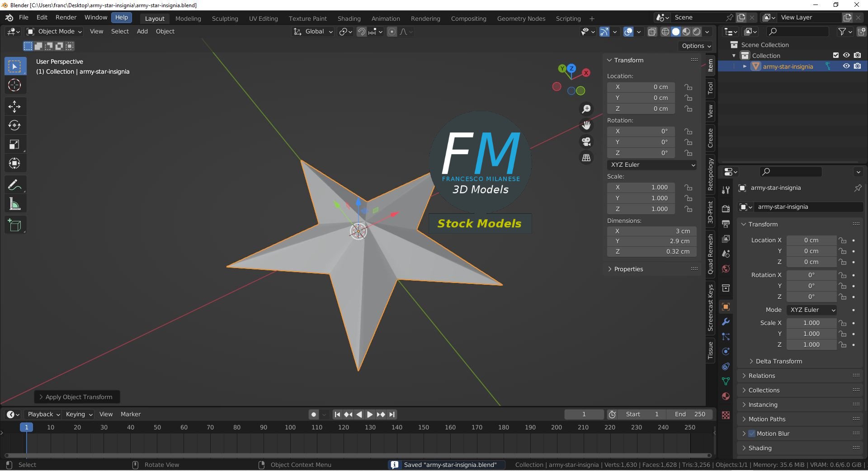Viewport: 868px width, 471px height.
Task: Toggle camera view with camera icon
Action: [x=586, y=141]
